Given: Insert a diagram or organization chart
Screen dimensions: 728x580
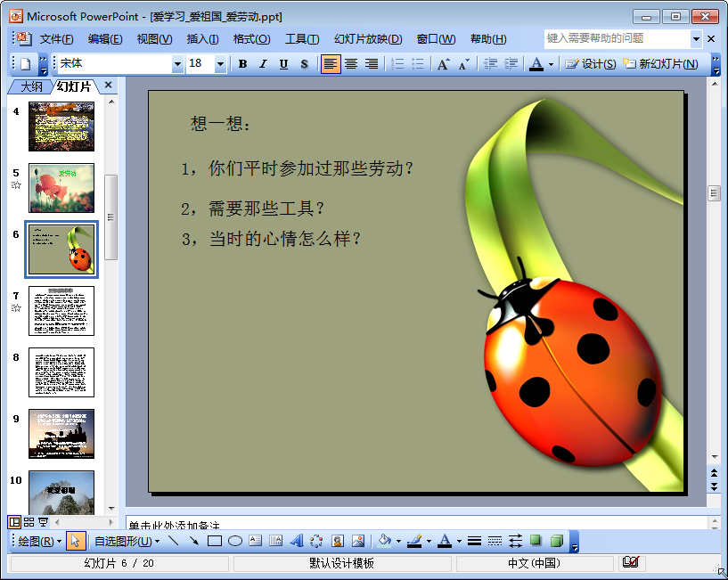Looking at the screenshot, I should tap(317, 541).
